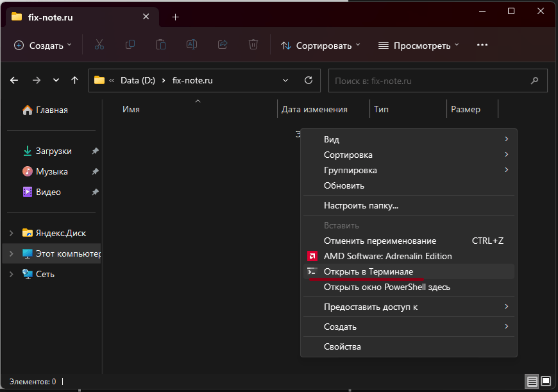
Task: Click the Rename icon in toolbar
Action: (192, 45)
